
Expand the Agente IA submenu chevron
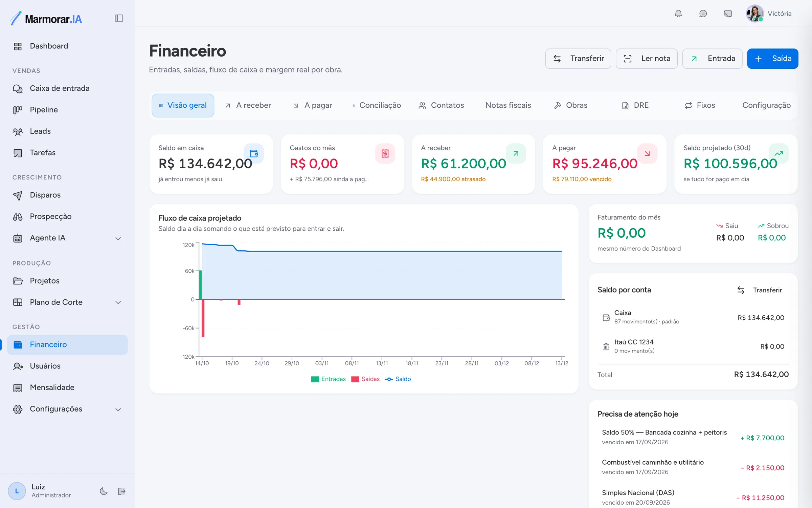pyautogui.click(x=118, y=238)
